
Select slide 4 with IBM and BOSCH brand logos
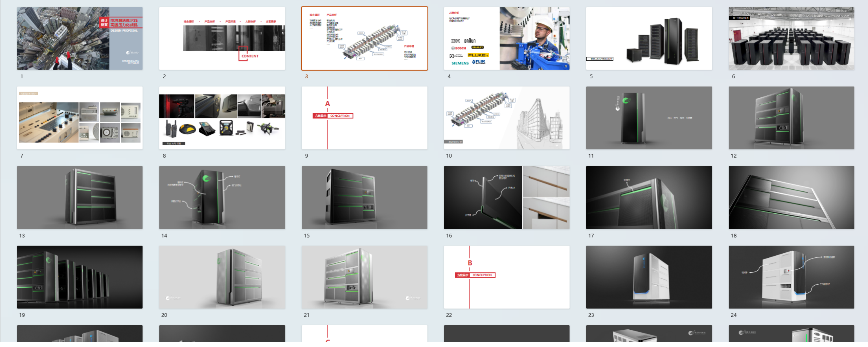point(506,38)
